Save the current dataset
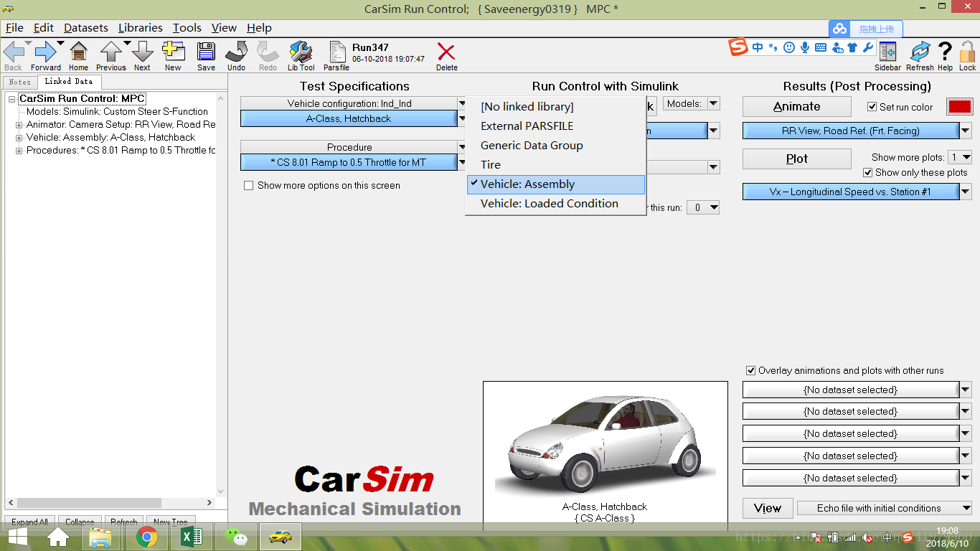Image resolution: width=980 pixels, height=551 pixels. (206, 52)
